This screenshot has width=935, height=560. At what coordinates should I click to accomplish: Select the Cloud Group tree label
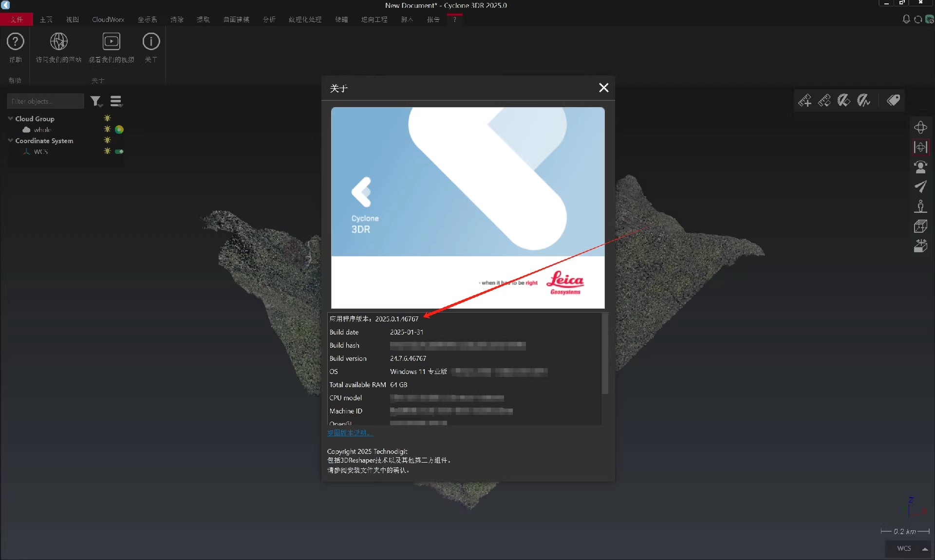(35, 119)
